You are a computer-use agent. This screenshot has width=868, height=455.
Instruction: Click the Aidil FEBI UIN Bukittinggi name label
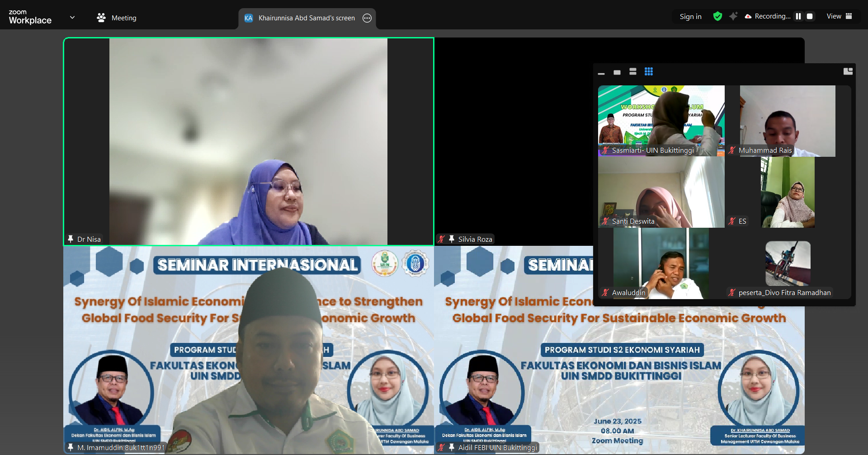[498, 448]
